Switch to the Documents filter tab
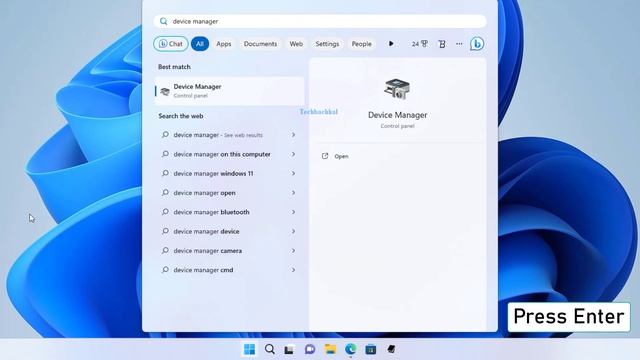The width and height of the screenshot is (640, 360). tap(260, 44)
